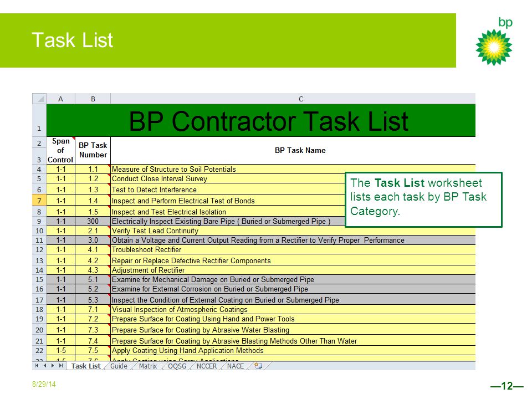Select 'Adjustment of Rectifier' cell

tap(293, 270)
